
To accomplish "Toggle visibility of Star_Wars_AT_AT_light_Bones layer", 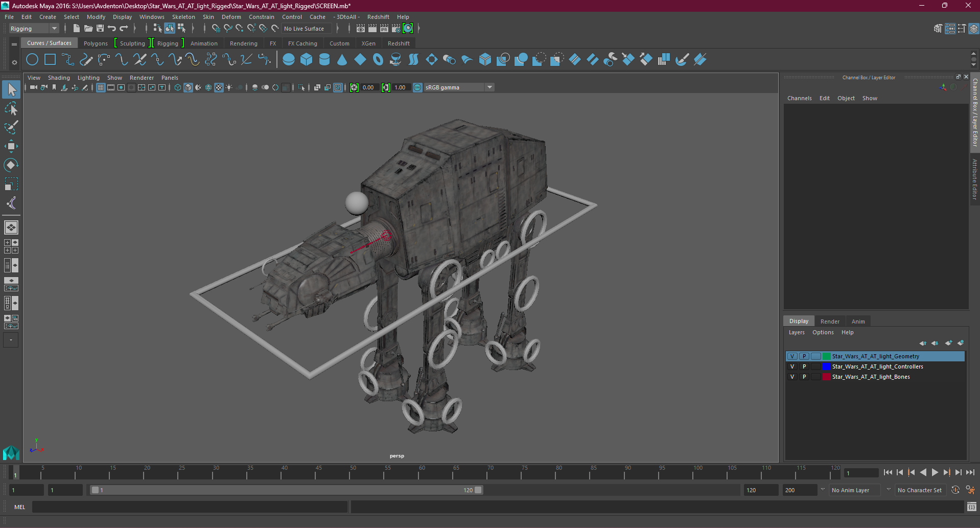I will click(792, 377).
